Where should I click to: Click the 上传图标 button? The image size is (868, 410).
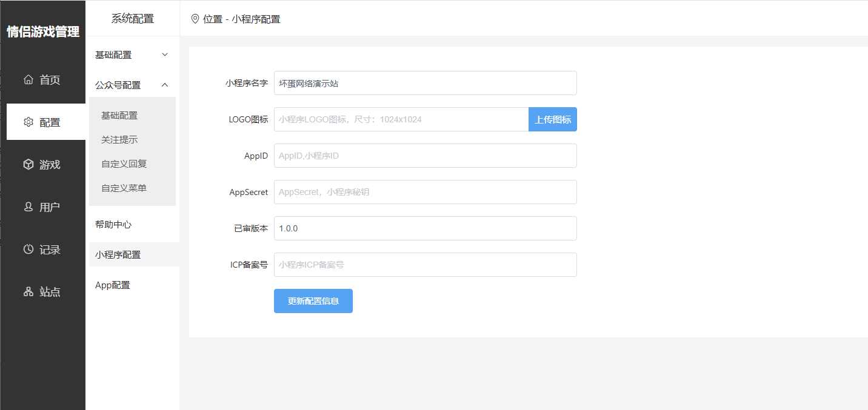click(x=553, y=119)
